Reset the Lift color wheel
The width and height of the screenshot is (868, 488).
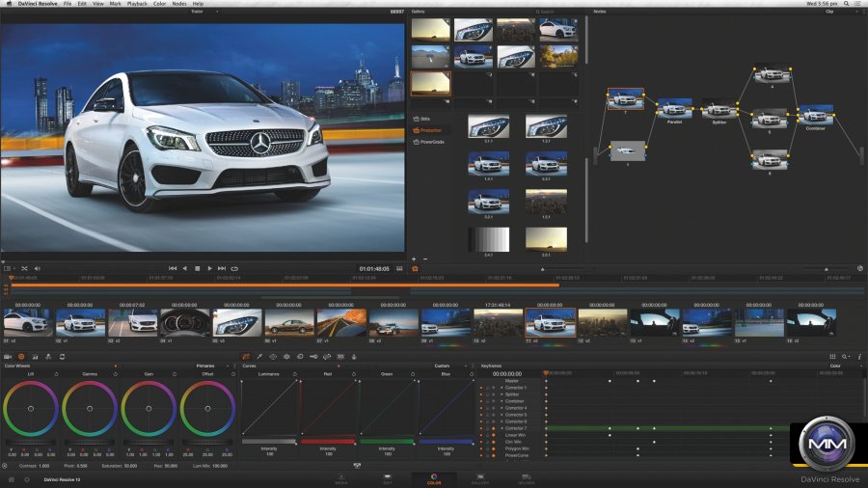(x=56, y=373)
